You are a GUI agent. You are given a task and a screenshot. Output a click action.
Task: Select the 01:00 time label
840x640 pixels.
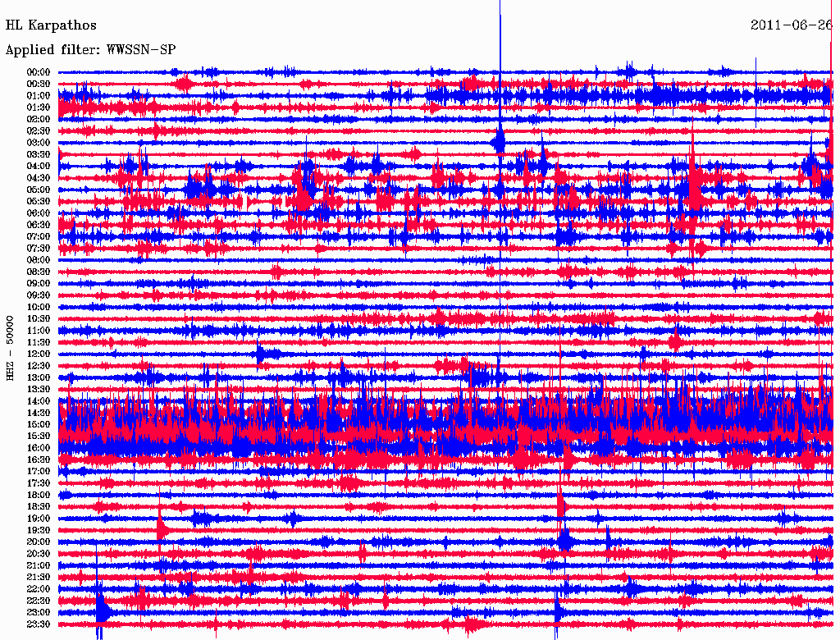click(x=39, y=96)
